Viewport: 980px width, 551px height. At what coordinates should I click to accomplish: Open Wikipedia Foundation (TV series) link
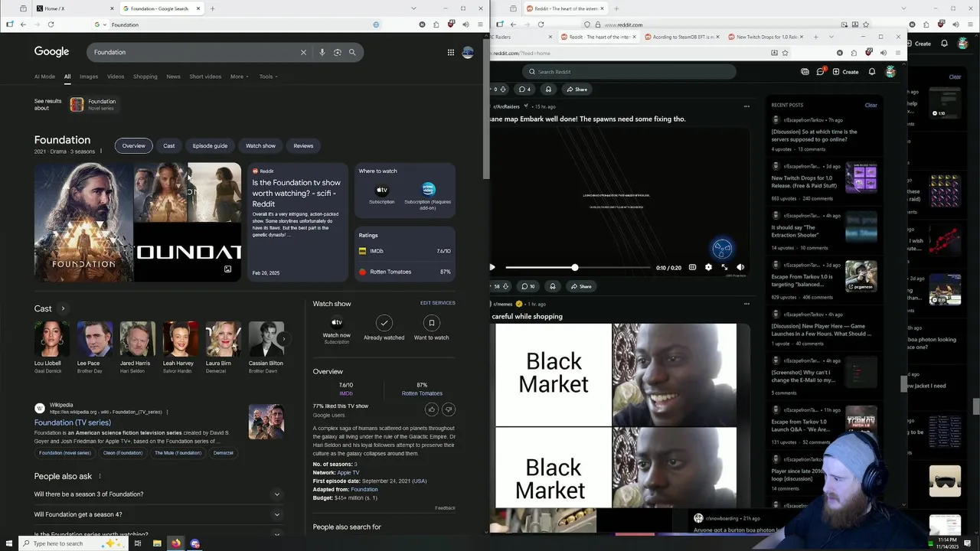73,422
